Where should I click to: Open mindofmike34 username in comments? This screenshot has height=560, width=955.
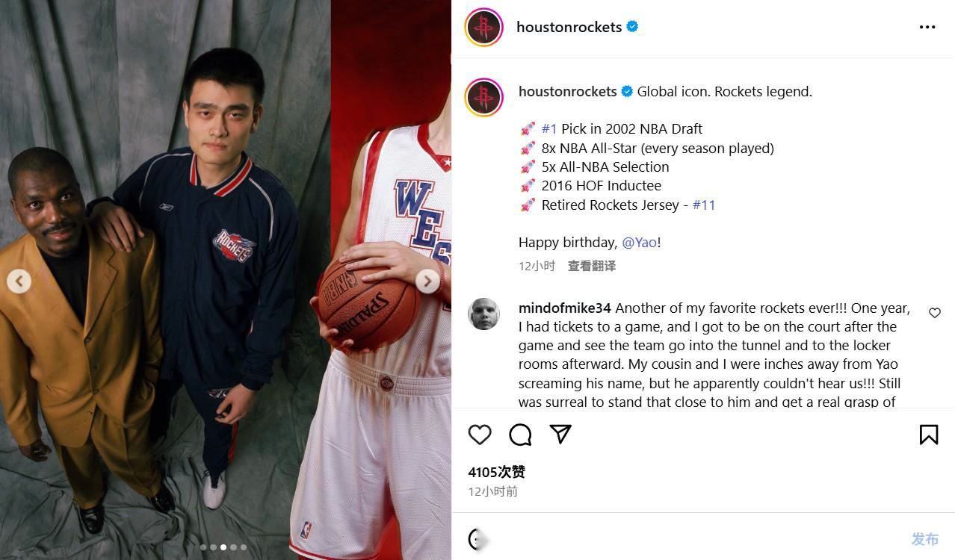[564, 308]
